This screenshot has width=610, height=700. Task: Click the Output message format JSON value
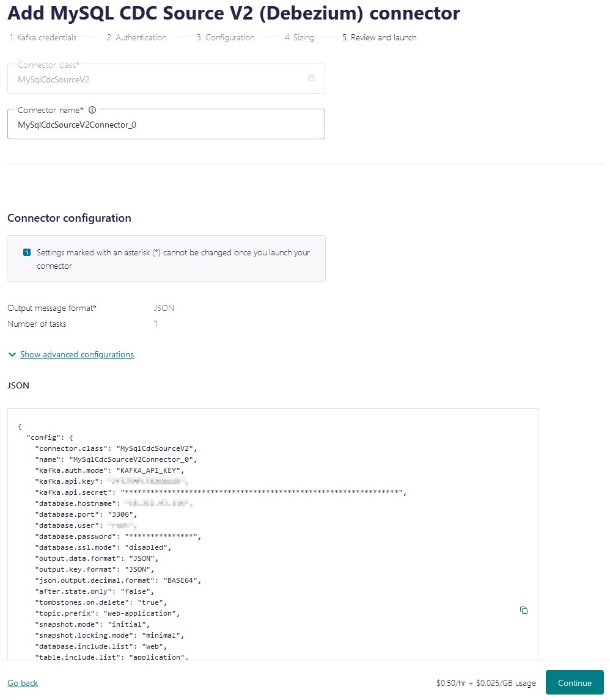click(164, 308)
